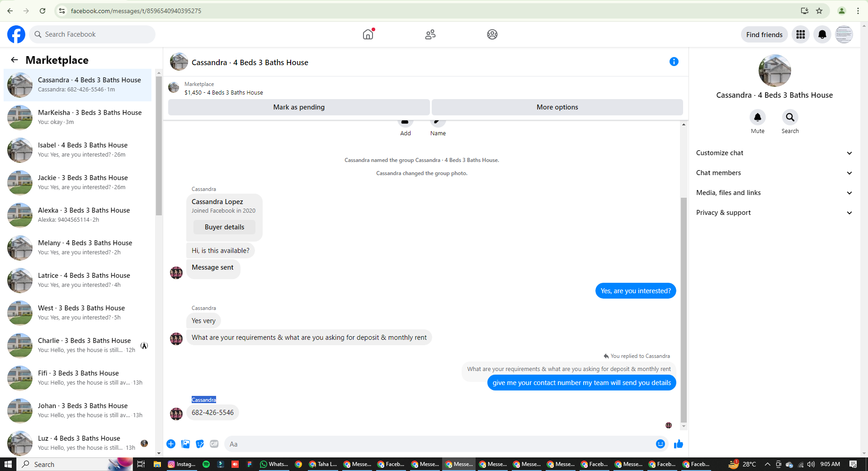Select the phone number message 682-426-5546
This screenshot has width=868, height=471.
(212, 413)
